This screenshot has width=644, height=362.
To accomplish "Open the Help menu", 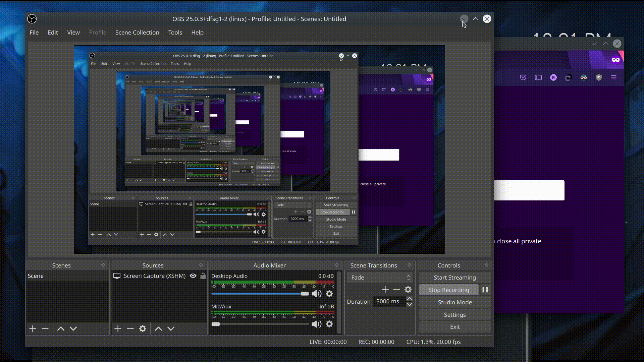I will (x=197, y=33).
